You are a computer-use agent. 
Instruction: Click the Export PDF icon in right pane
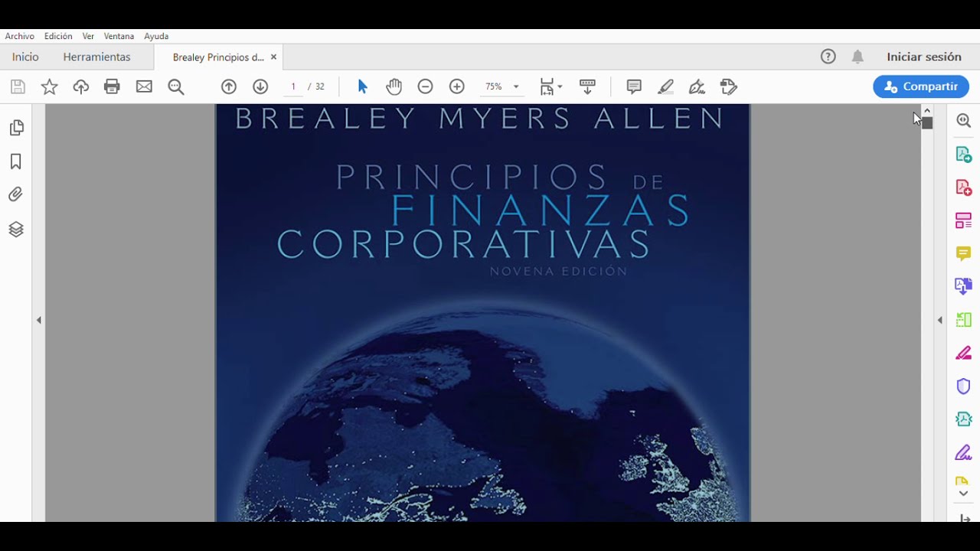coord(964,155)
